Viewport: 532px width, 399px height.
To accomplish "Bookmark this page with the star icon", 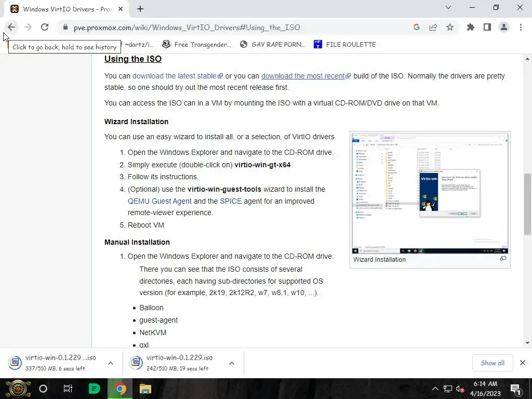I will pyautogui.click(x=450, y=27).
